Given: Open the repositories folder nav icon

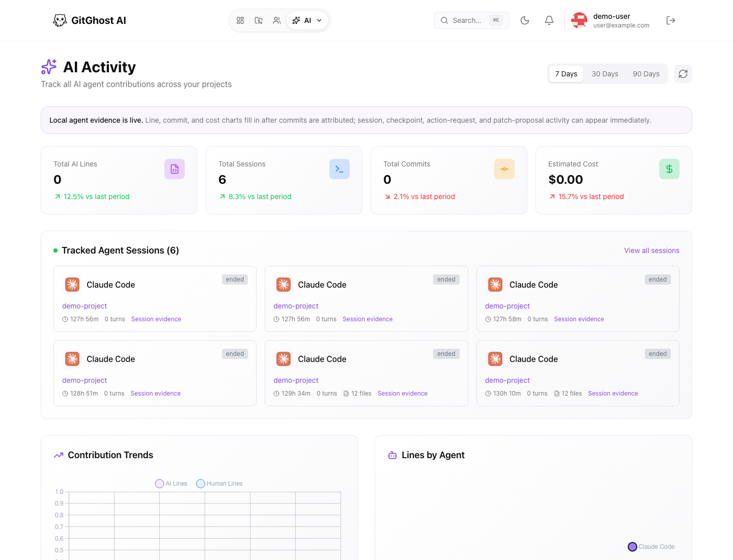Looking at the screenshot, I should [259, 20].
